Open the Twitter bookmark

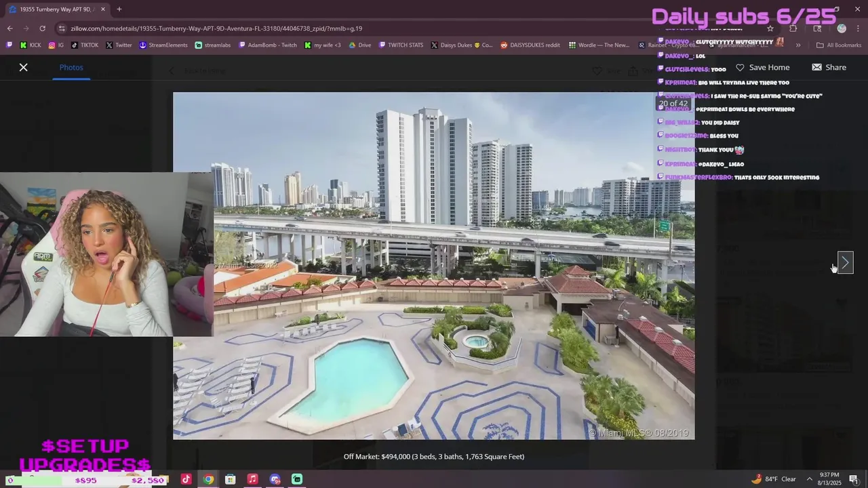[x=119, y=45]
